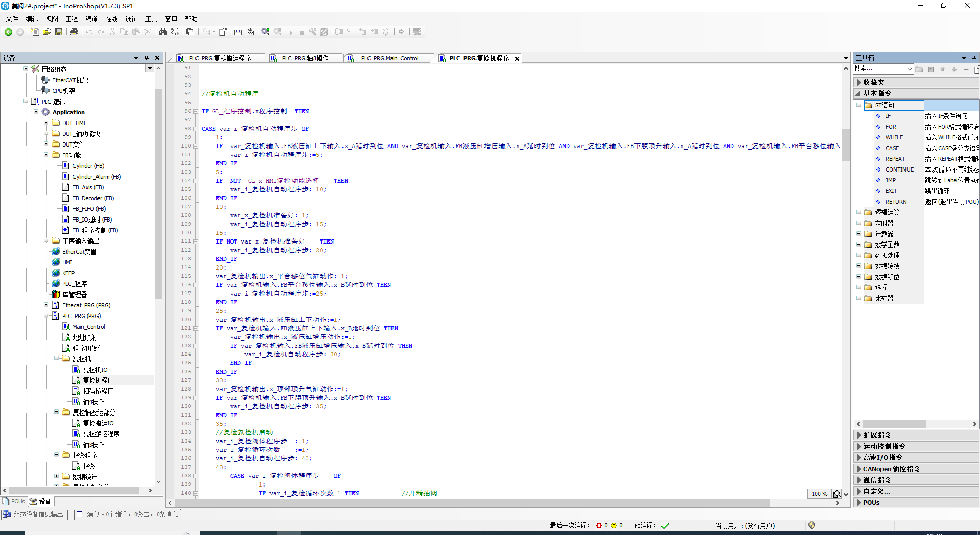Click the edit-pencil toolbar icon
This screenshot has width=980, height=535.
pos(324,32)
